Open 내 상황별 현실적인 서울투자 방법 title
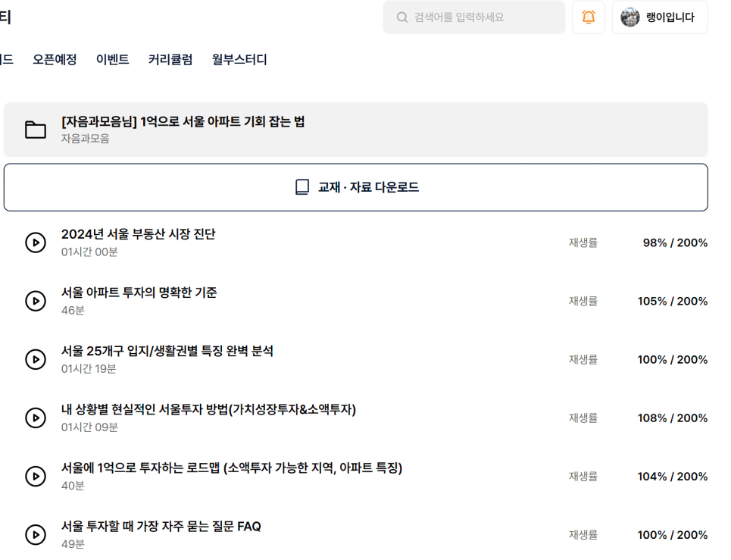The height and width of the screenshot is (560, 731). 208,409
